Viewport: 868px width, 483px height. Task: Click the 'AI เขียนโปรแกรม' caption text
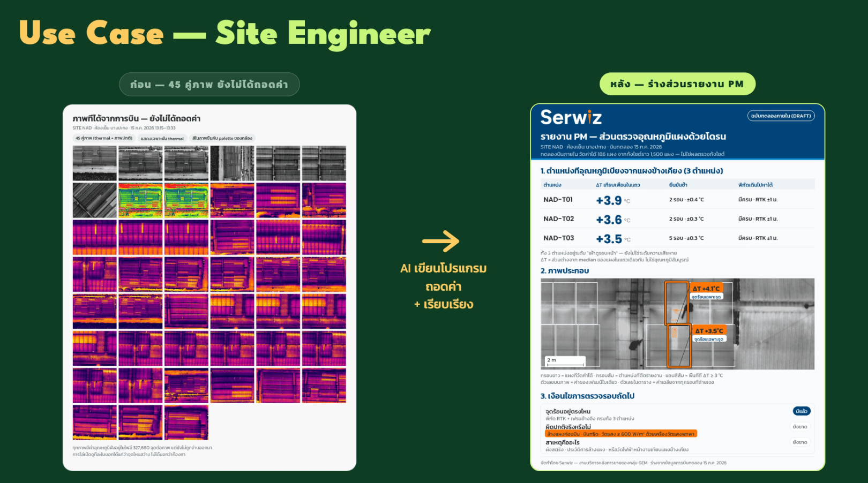point(443,268)
